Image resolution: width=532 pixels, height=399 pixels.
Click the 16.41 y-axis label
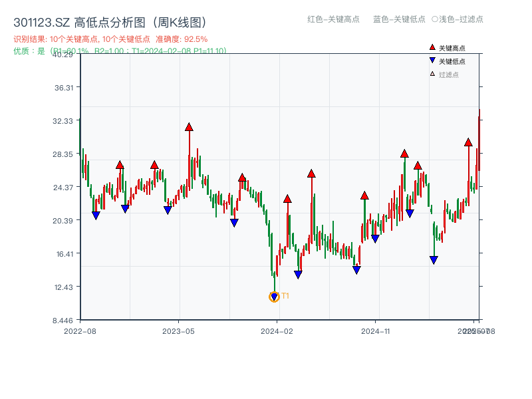pos(65,254)
